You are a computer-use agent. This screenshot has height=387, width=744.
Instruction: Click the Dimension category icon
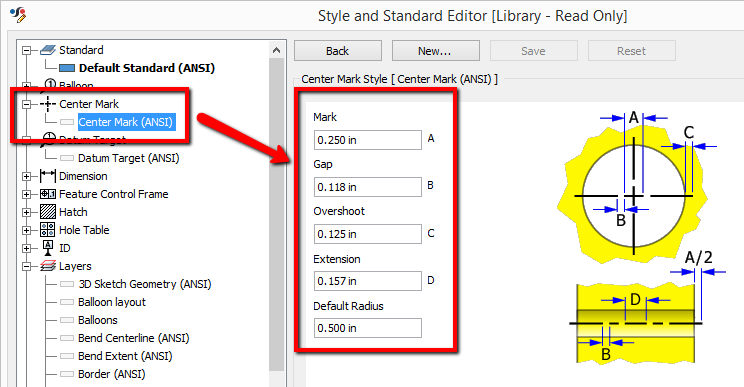click(x=48, y=176)
